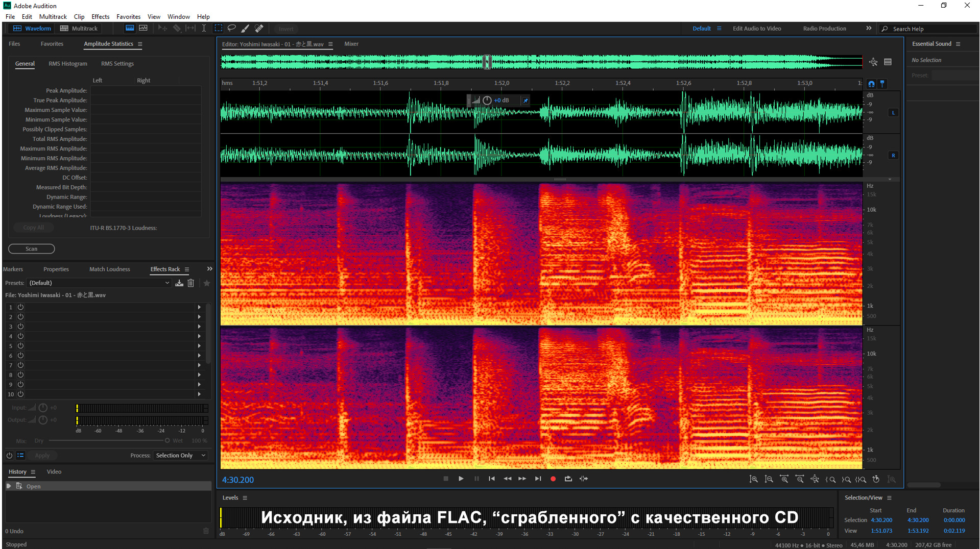Open the Video panel tab
The image size is (980, 549).
point(54,472)
